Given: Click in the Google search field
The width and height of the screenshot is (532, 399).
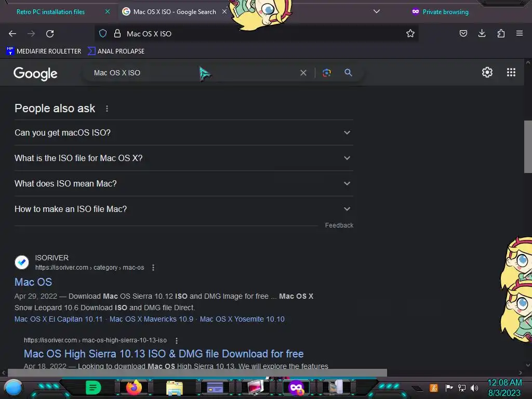Looking at the screenshot, I should [193, 73].
